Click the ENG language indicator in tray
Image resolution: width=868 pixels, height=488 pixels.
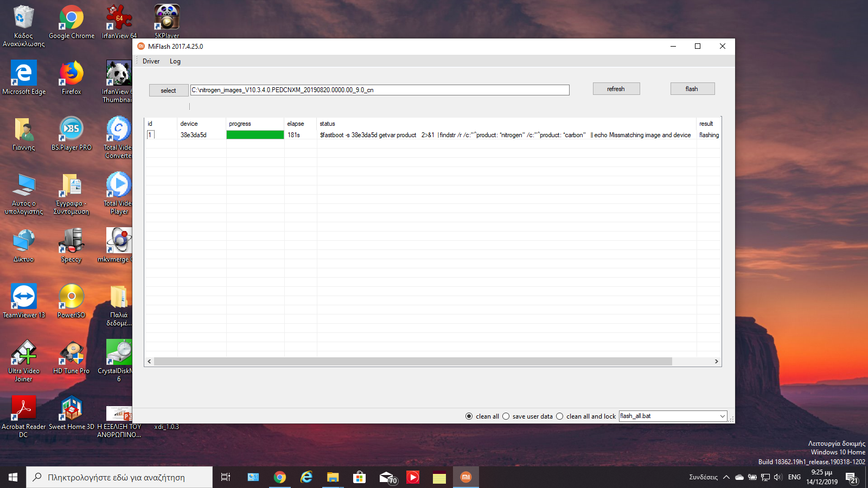(x=794, y=477)
